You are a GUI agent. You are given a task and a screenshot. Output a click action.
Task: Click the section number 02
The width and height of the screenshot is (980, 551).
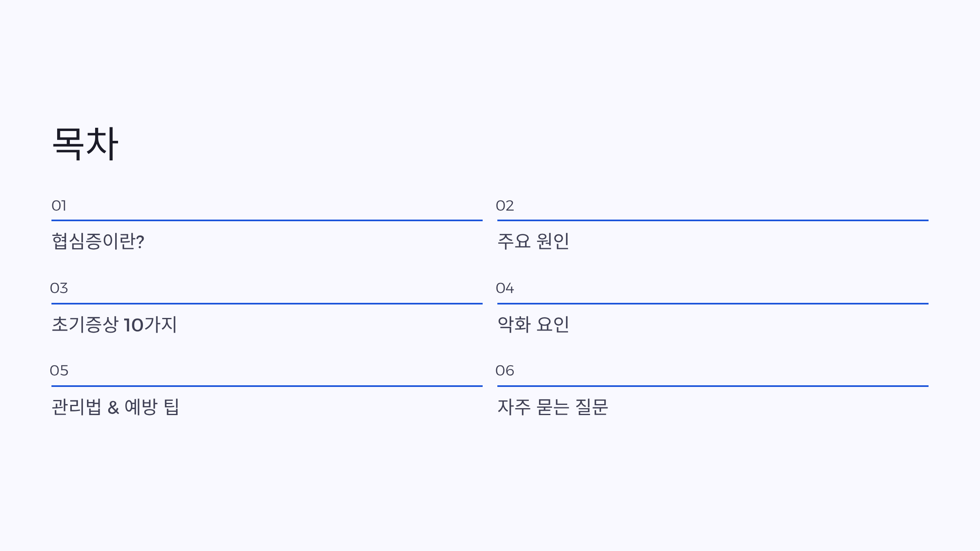coord(505,206)
